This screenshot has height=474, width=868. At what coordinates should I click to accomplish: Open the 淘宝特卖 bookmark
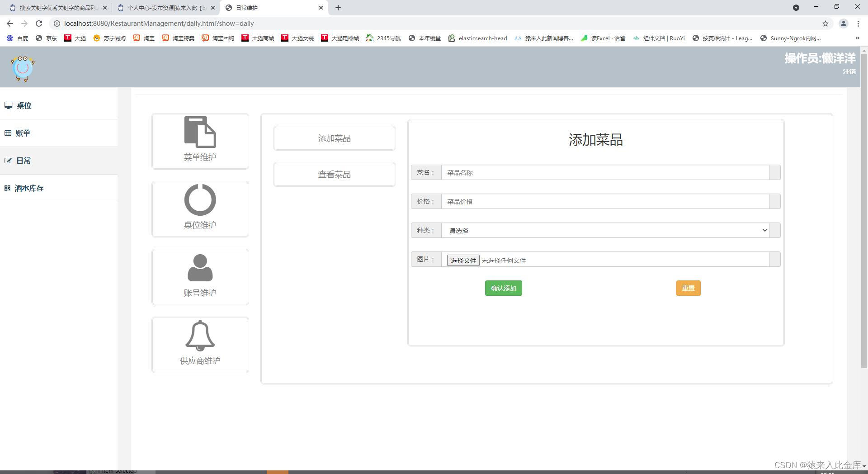pyautogui.click(x=178, y=38)
